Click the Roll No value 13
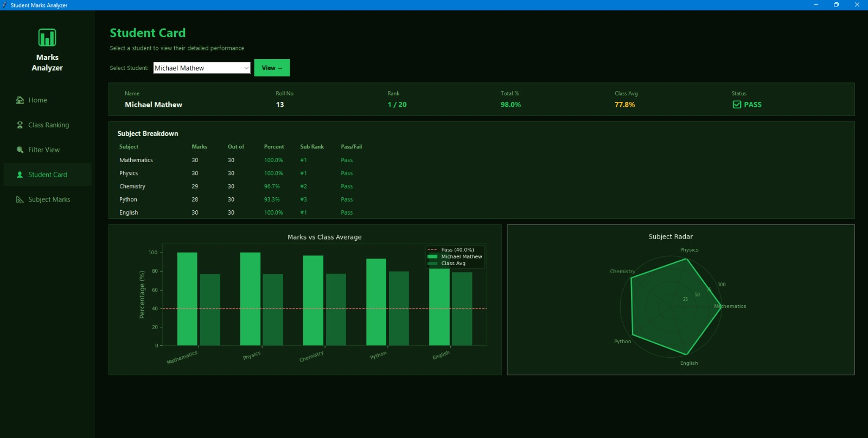 pos(280,105)
